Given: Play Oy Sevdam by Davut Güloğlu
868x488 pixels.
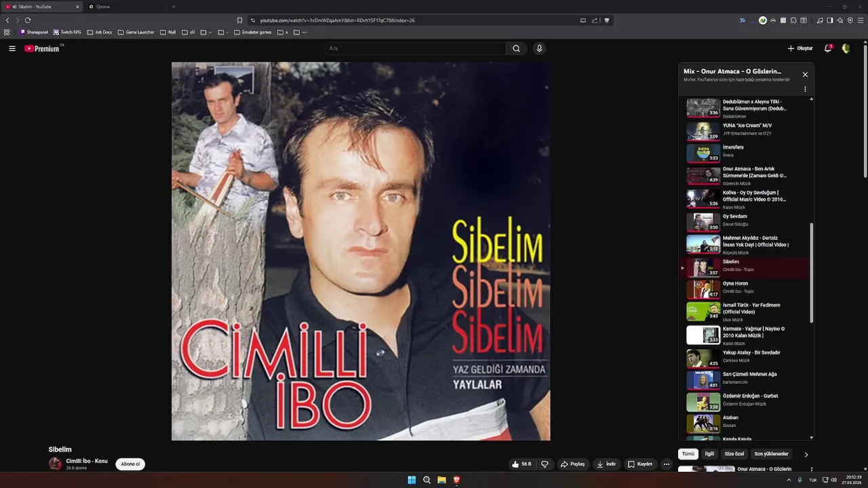Looking at the screenshot, I should (745, 221).
